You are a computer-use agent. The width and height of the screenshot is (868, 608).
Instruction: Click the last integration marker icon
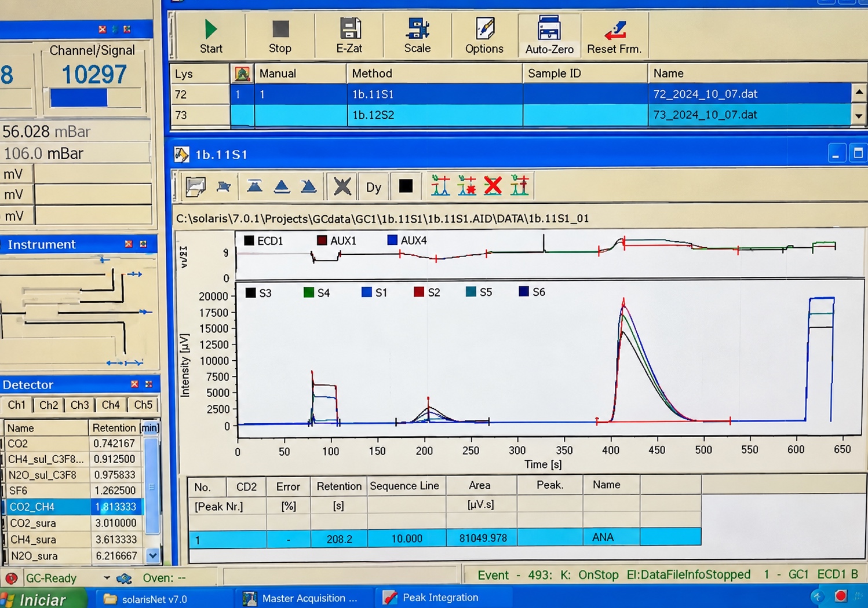coord(520,186)
